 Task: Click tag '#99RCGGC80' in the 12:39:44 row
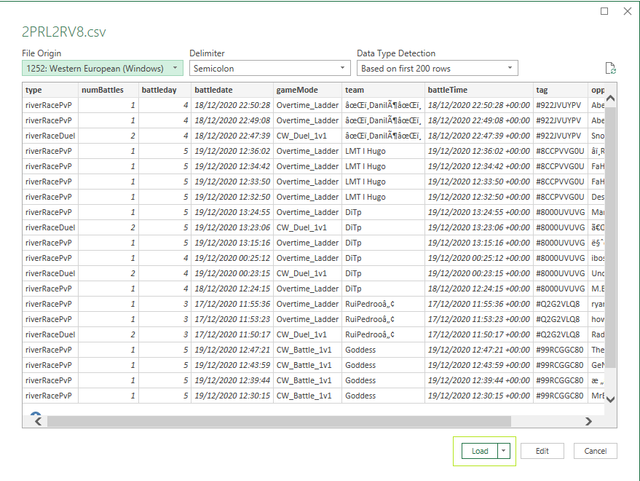[560, 381]
